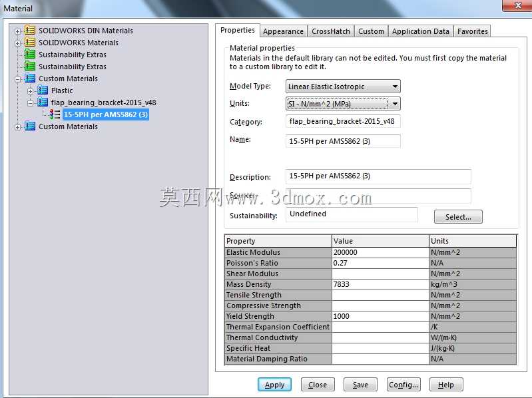Image resolution: width=532 pixels, height=398 pixels.
Task: Click the Description input field
Action: 378,176
